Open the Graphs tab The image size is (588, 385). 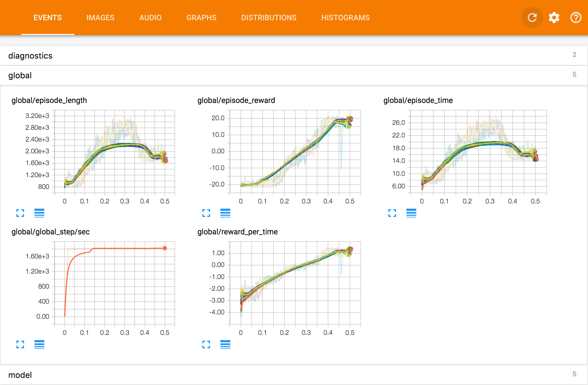[201, 18]
